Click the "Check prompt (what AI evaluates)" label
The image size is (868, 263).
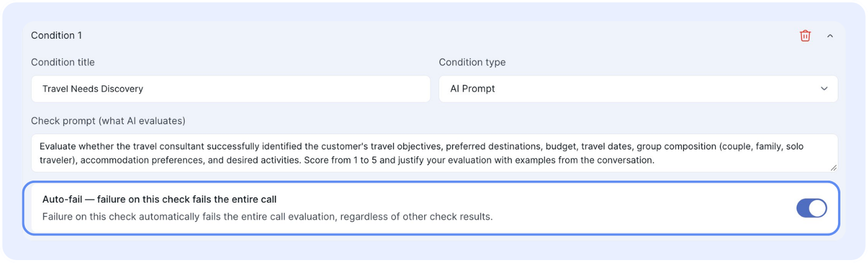pos(108,121)
